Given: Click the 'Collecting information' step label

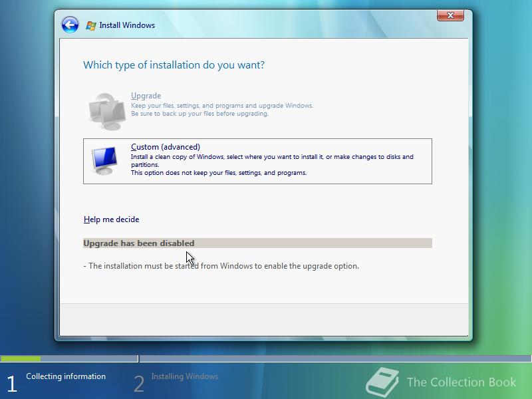Looking at the screenshot, I should pyautogui.click(x=66, y=376).
